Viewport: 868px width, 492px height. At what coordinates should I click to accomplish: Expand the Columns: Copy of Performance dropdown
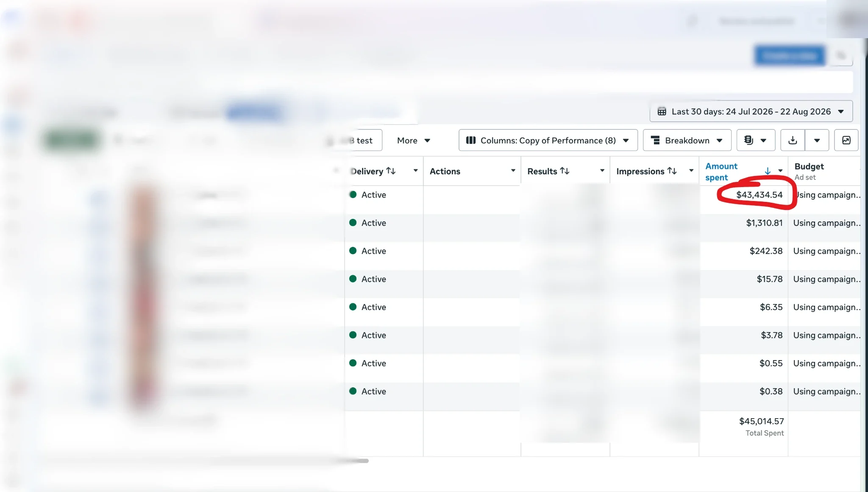pos(548,140)
